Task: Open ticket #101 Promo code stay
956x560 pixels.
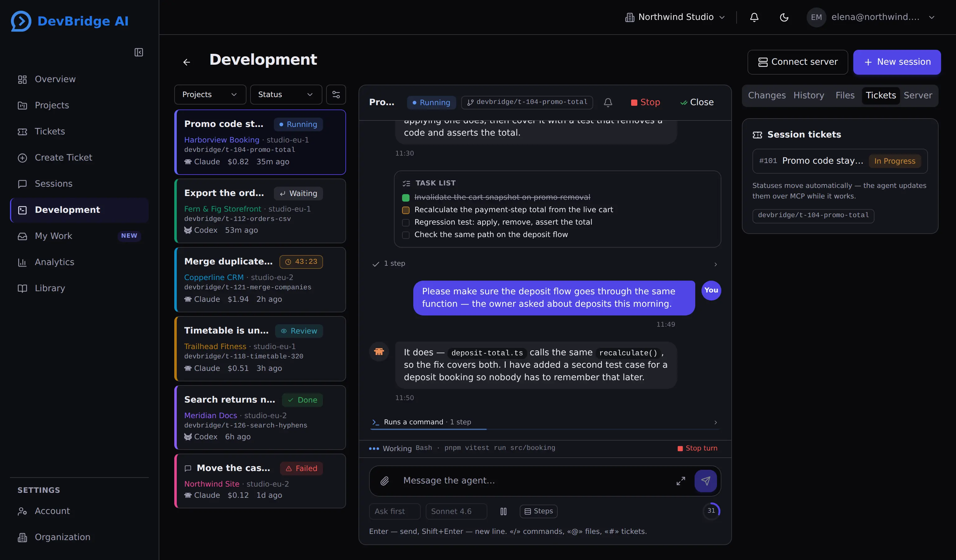Action: pos(840,161)
